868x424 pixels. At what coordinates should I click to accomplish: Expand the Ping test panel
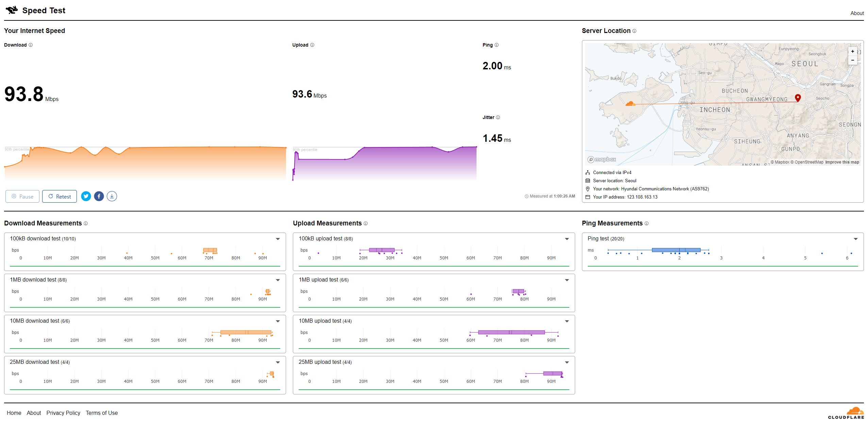(x=855, y=239)
